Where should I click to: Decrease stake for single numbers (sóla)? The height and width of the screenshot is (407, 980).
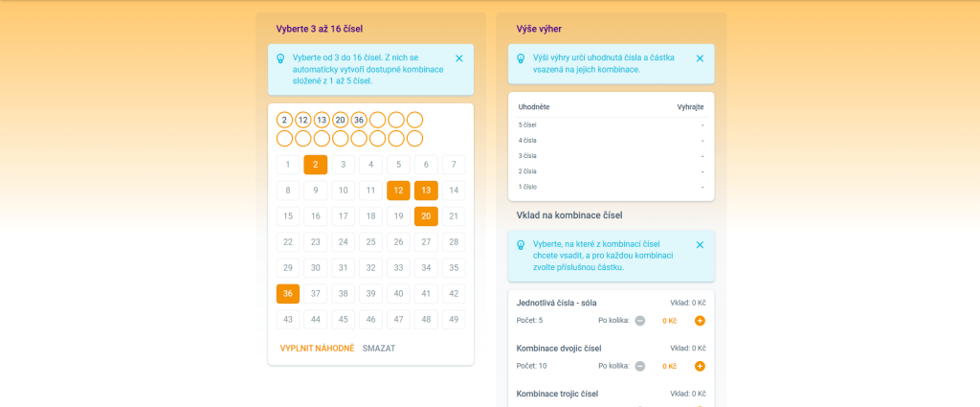640,320
